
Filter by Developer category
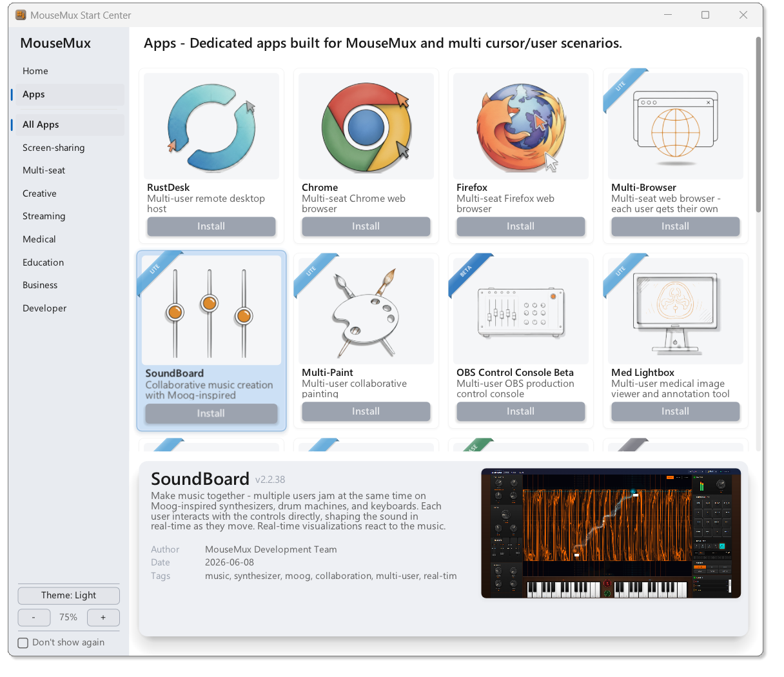point(70,308)
